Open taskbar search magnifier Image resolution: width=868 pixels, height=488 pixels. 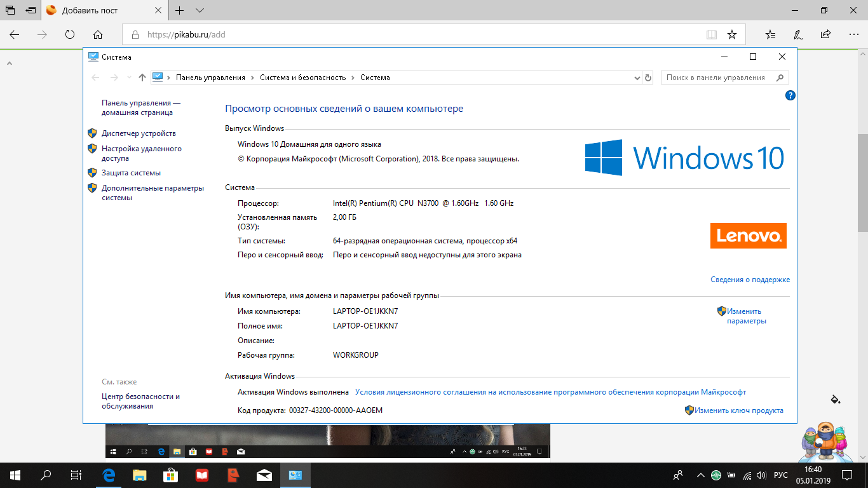45,475
